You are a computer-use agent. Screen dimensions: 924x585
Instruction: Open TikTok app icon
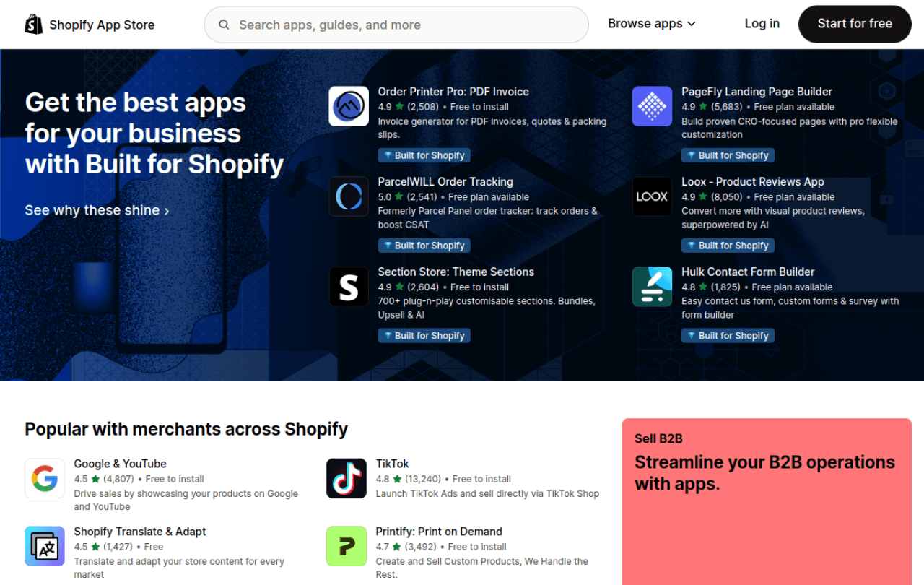click(x=346, y=478)
